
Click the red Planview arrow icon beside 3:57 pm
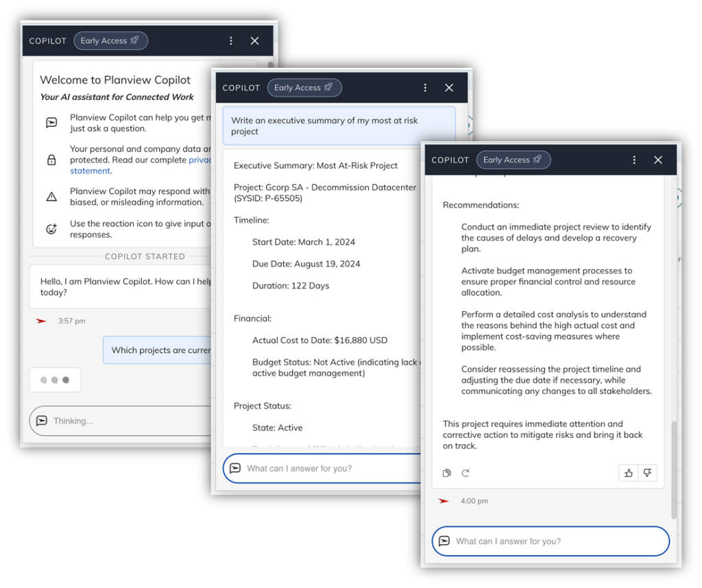[x=41, y=321]
